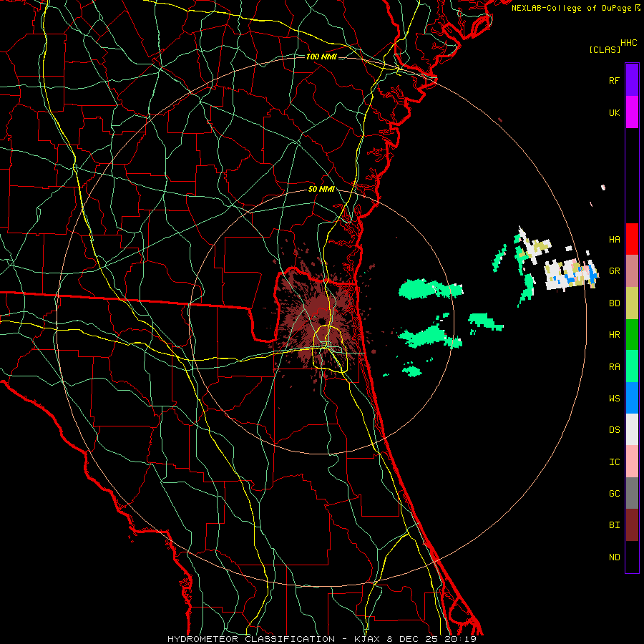Click the WS blue legend swatch

point(632,398)
